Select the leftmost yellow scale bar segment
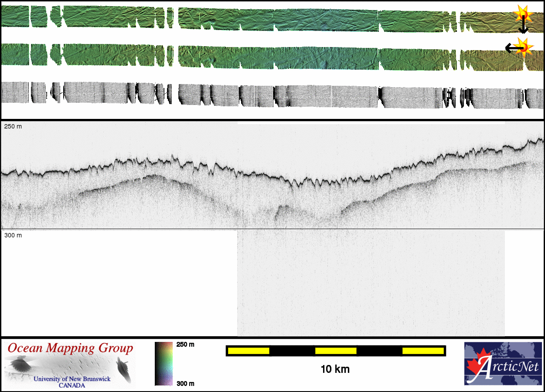 (249, 351)
